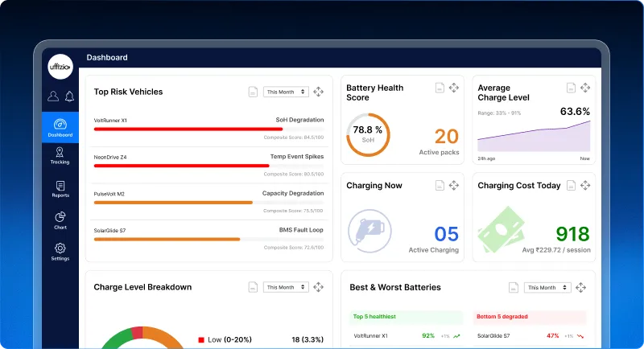The width and height of the screenshot is (644, 349).
Task: Click the uffizio logo
Action: tap(60, 67)
